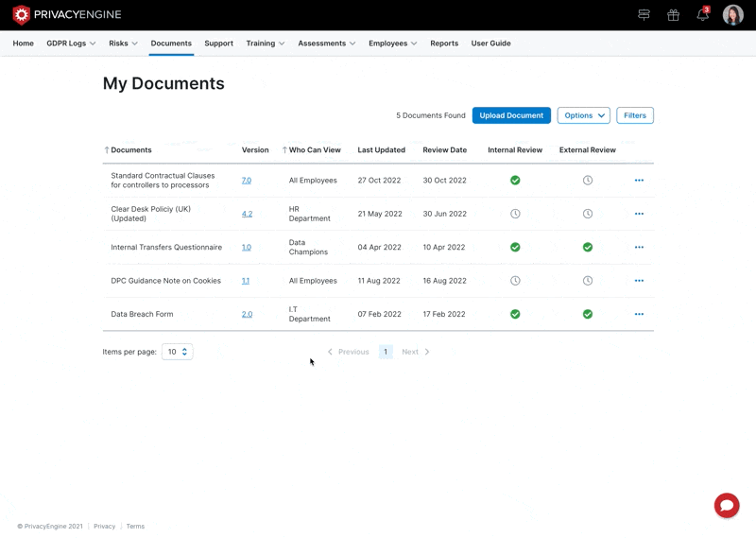
Task: Click External Review clock for Standard Contractual Clauses
Action: [587, 180]
